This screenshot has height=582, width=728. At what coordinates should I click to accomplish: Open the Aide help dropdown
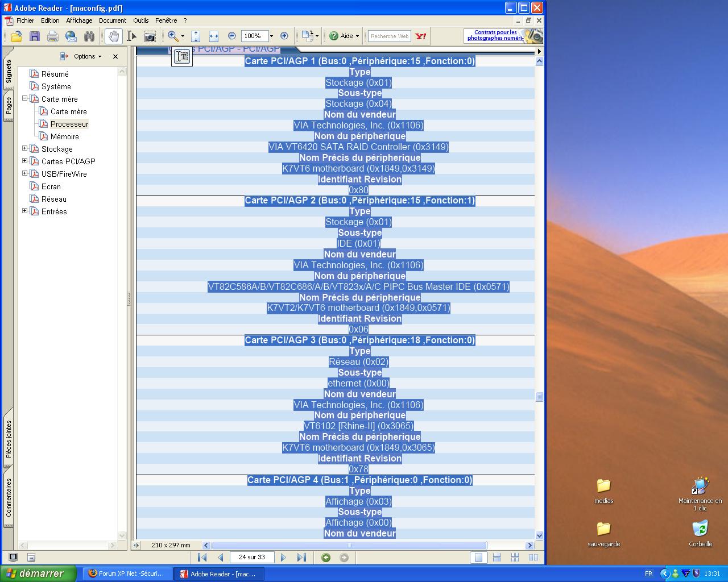[344, 36]
